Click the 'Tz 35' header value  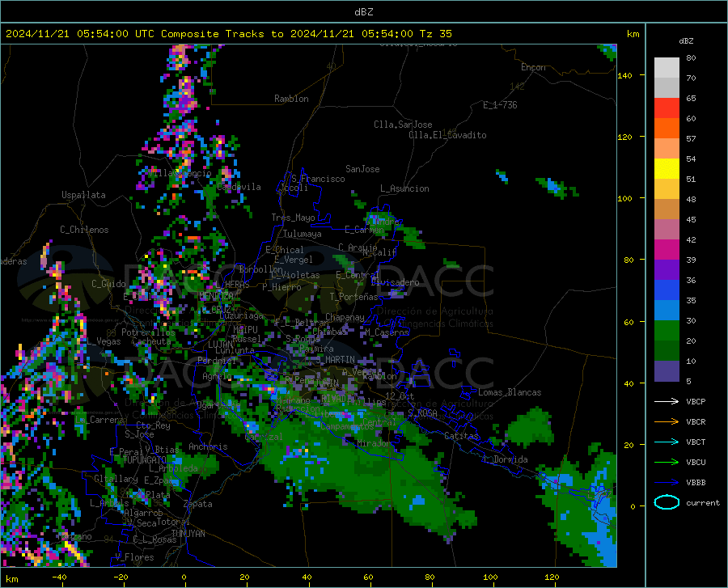tap(436, 34)
